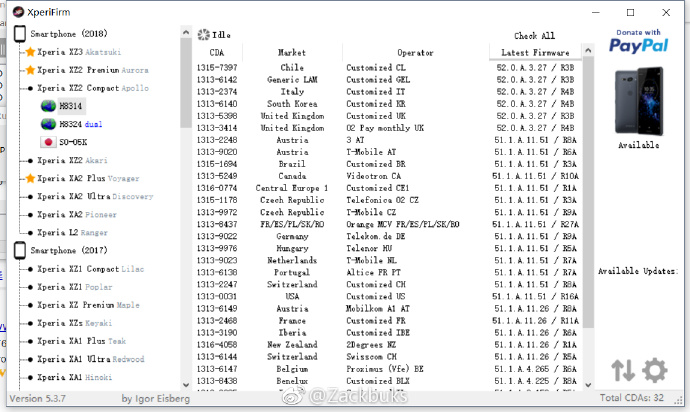Image resolution: width=690 pixels, height=412 pixels.
Task: Select the Chile row 1315-7397
Action: coord(387,67)
